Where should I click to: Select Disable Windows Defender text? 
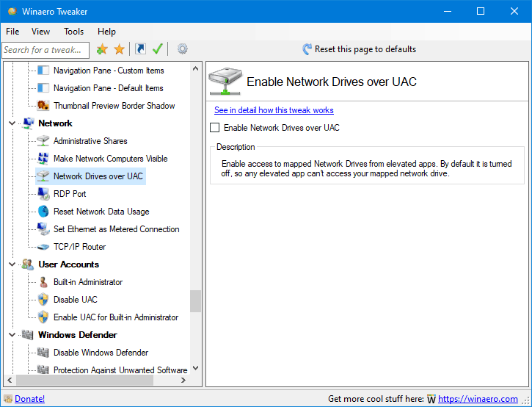tap(101, 353)
